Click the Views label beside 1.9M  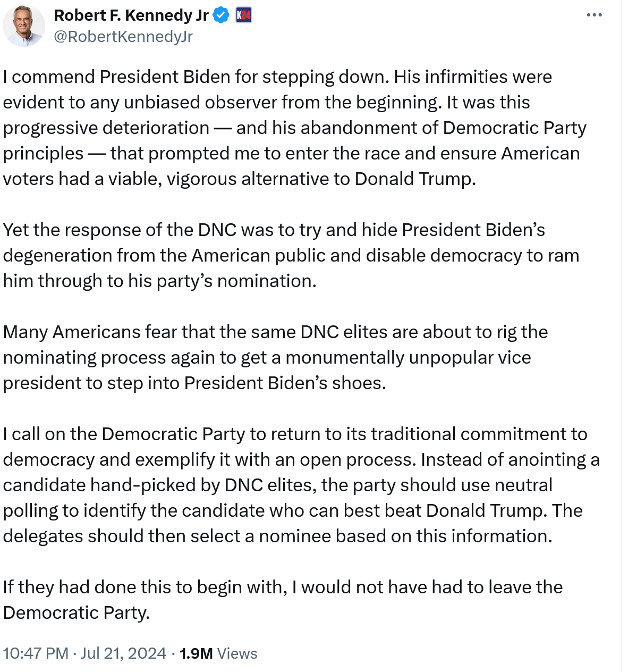[x=237, y=653]
